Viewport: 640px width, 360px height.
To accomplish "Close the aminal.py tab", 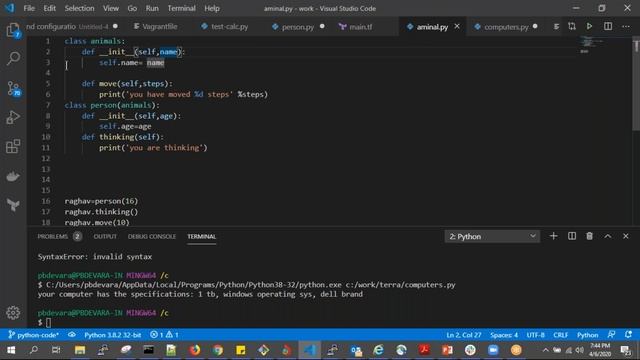I will [x=457, y=27].
